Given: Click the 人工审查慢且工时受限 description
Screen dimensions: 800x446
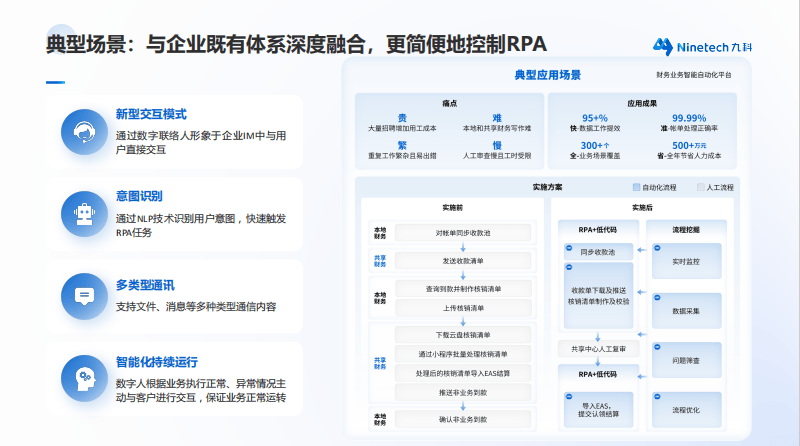Looking at the screenshot, I should point(497,156).
